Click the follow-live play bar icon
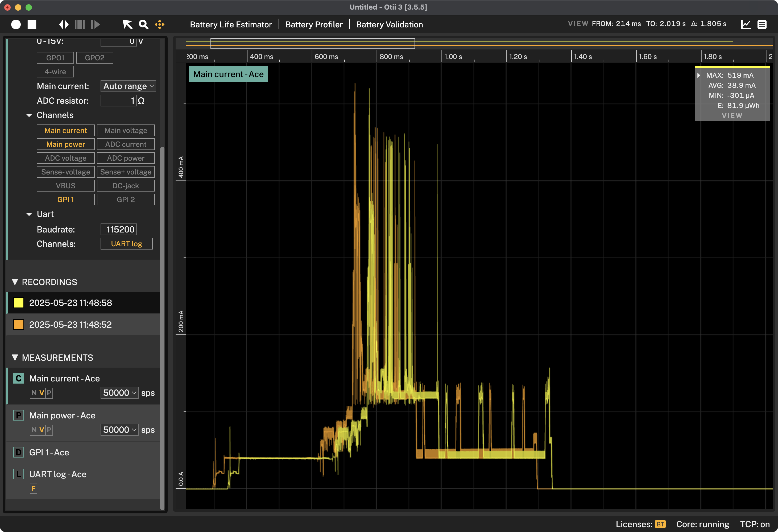The width and height of the screenshot is (778, 532). click(x=96, y=24)
